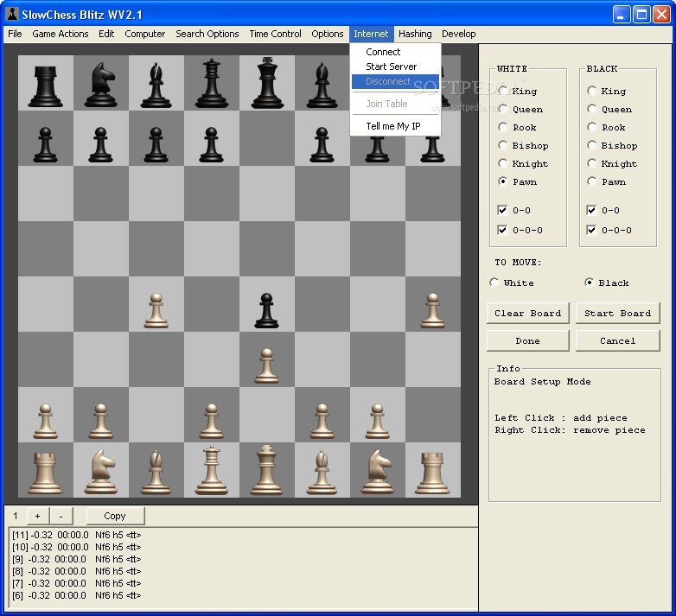676x616 pixels.
Task: Pick the black queen on the top row
Action: point(212,83)
